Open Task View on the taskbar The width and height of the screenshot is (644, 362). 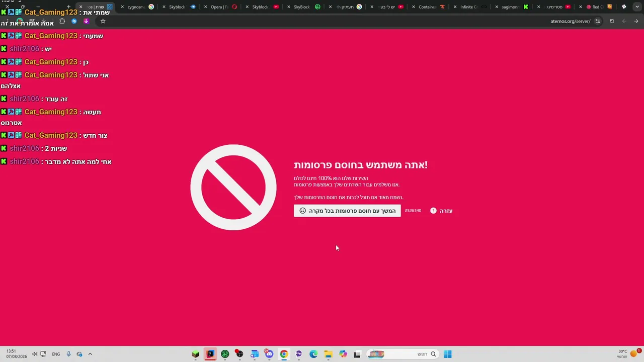pyautogui.click(x=357, y=354)
